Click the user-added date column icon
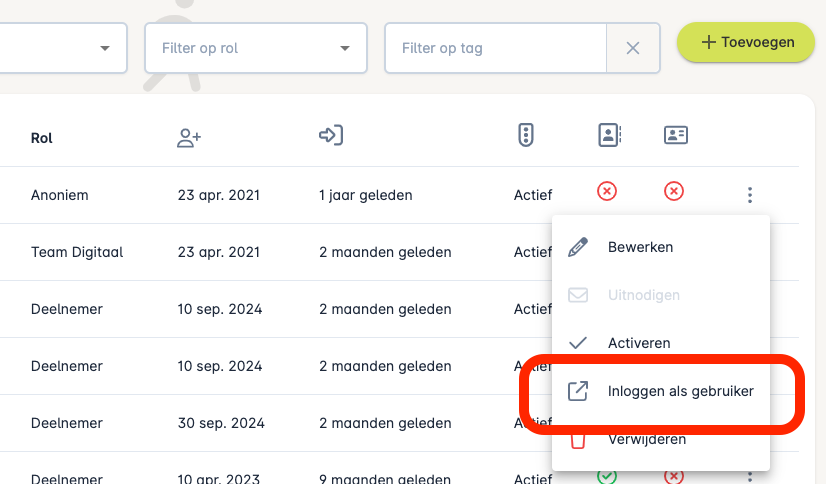The image size is (826, 484). tap(189, 138)
